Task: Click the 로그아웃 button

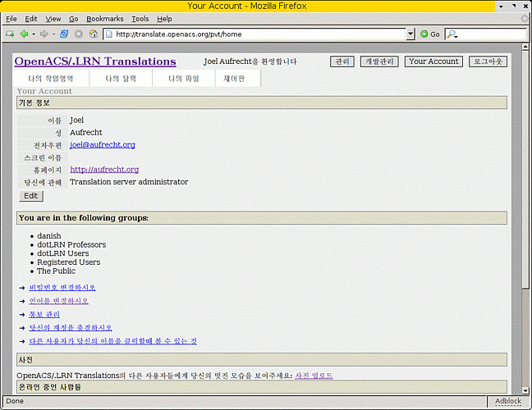Action: pyautogui.click(x=488, y=61)
